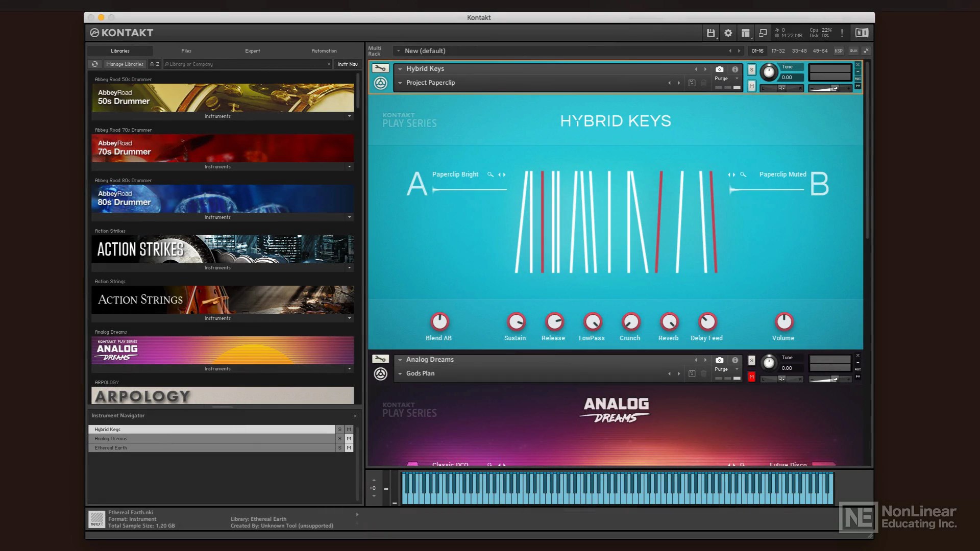Click the Manage Libraries button

pos(125,64)
